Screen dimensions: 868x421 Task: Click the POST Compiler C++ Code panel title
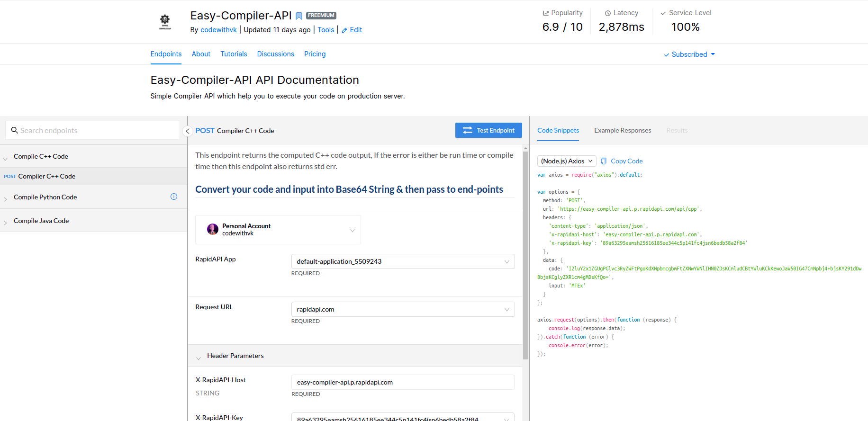[235, 131]
